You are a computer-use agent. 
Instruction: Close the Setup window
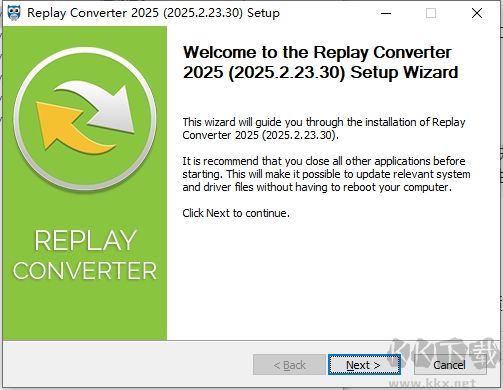(x=477, y=13)
